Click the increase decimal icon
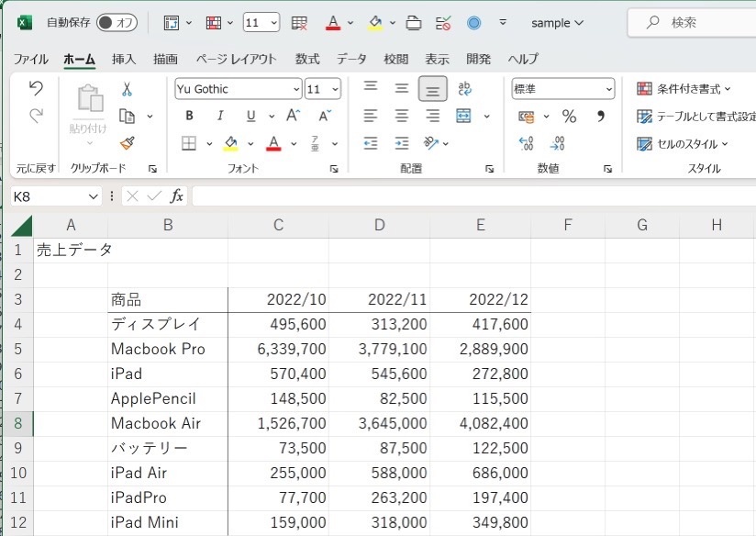 [526, 143]
